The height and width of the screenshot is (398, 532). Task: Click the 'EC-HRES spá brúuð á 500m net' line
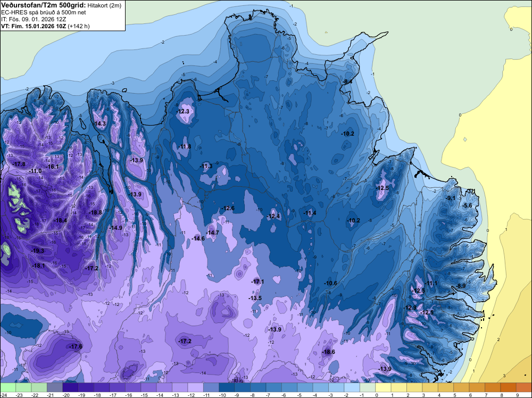click(x=44, y=12)
